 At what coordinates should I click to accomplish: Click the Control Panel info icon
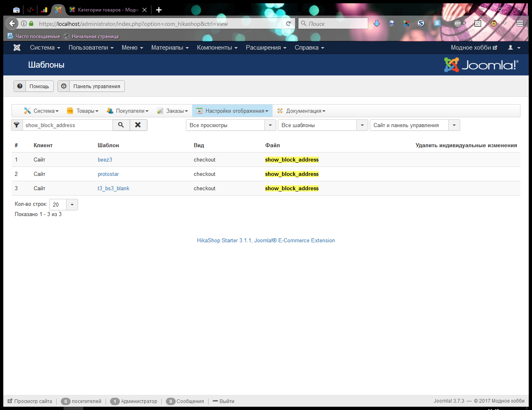point(64,86)
